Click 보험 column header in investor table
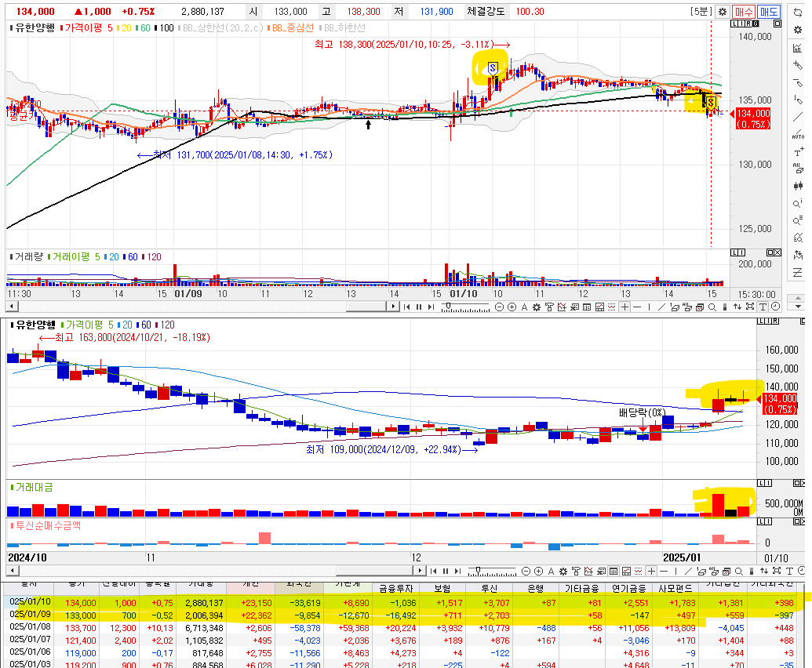Viewport: 812px width, 668px height. pyautogui.click(x=442, y=588)
